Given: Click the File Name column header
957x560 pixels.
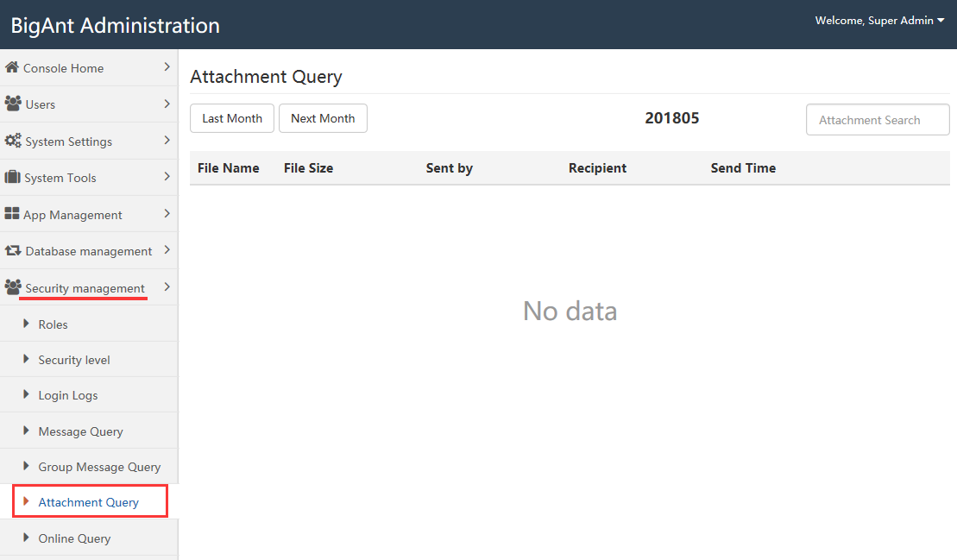Looking at the screenshot, I should coord(229,167).
